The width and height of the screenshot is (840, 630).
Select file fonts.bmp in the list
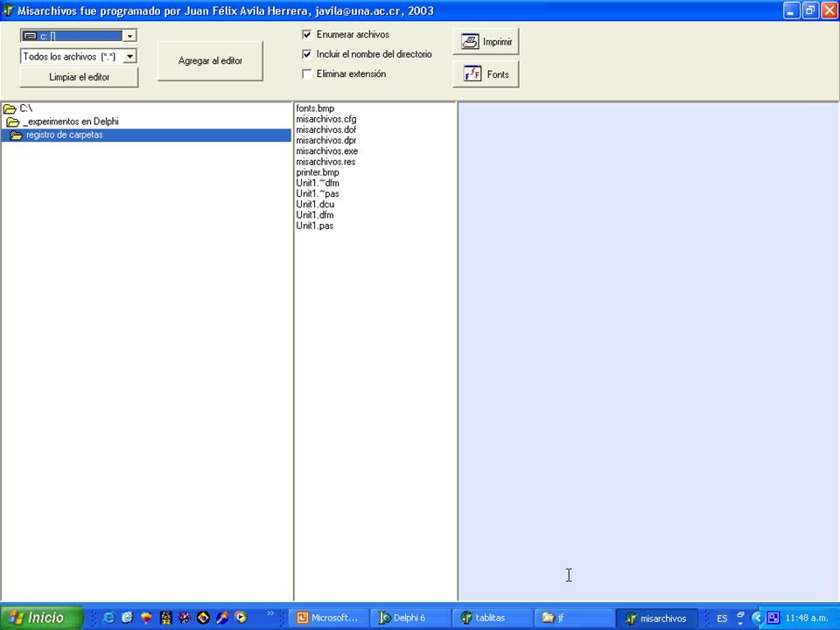pyautogui.click(x=315, y=108)
